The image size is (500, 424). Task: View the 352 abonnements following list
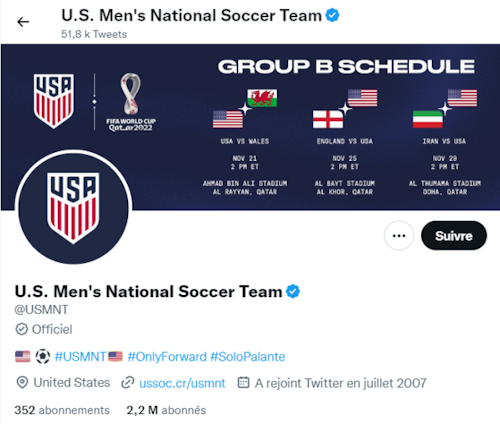62,410
